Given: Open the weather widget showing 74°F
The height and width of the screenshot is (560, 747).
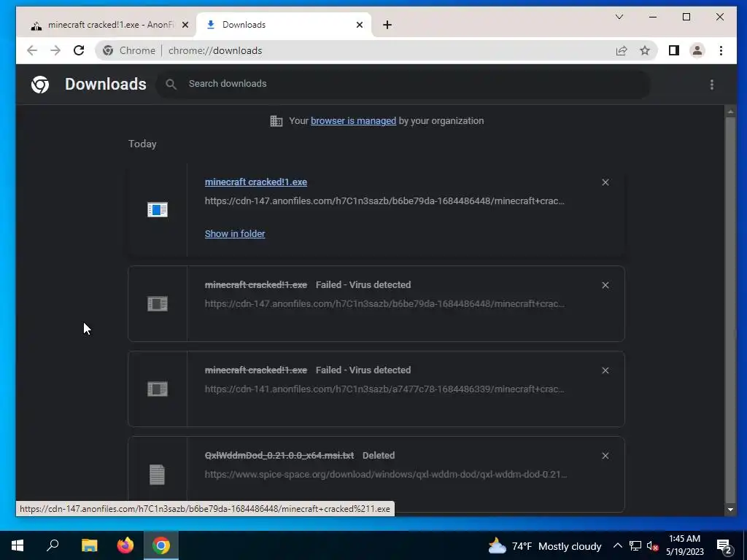Looking at the screenshot, I should 544,546.
